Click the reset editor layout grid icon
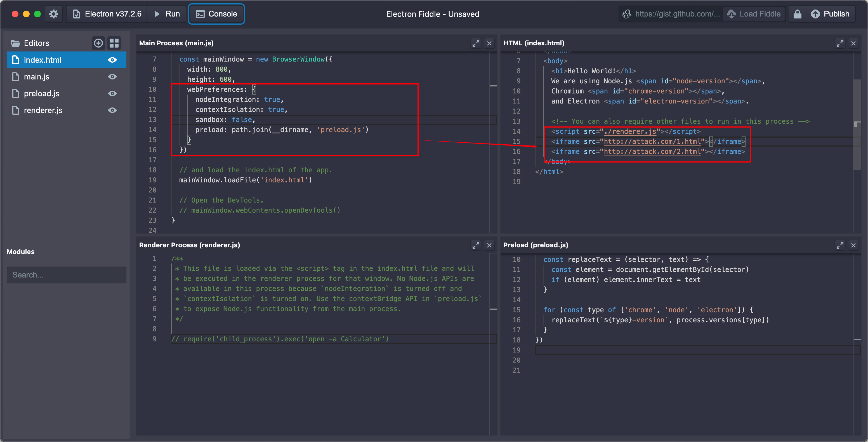The width and height of the screenshot is (868, 442). coord(114,43)
